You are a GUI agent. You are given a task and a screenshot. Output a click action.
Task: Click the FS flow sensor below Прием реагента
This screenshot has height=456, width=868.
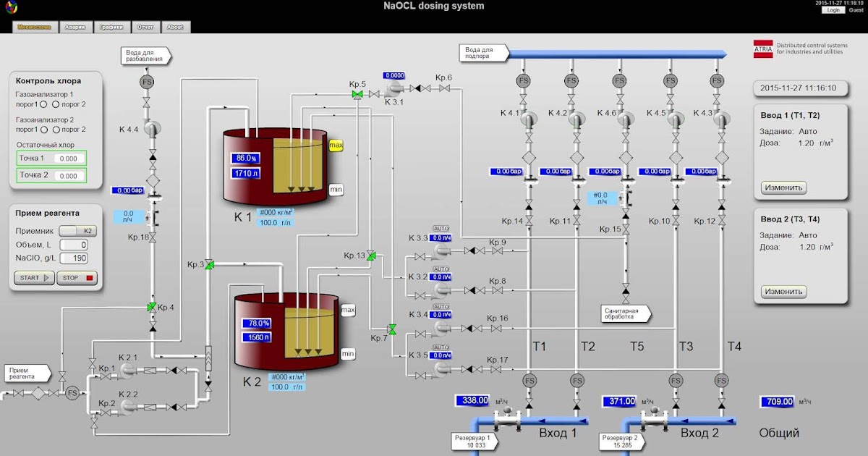(72, 393)
